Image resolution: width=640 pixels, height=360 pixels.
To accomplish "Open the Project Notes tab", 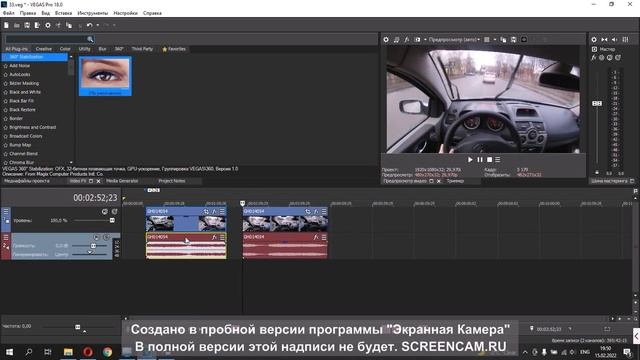I will click(172, 181).
